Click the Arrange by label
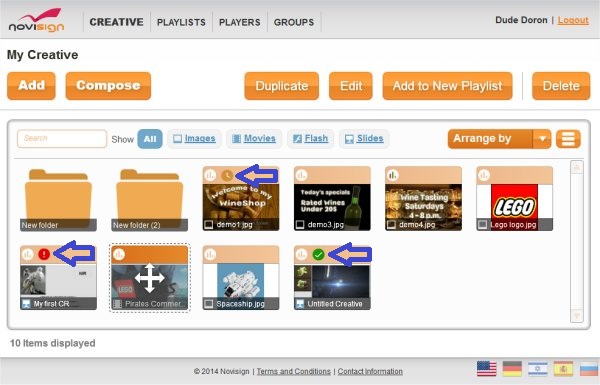 click(x=482, y=139)
